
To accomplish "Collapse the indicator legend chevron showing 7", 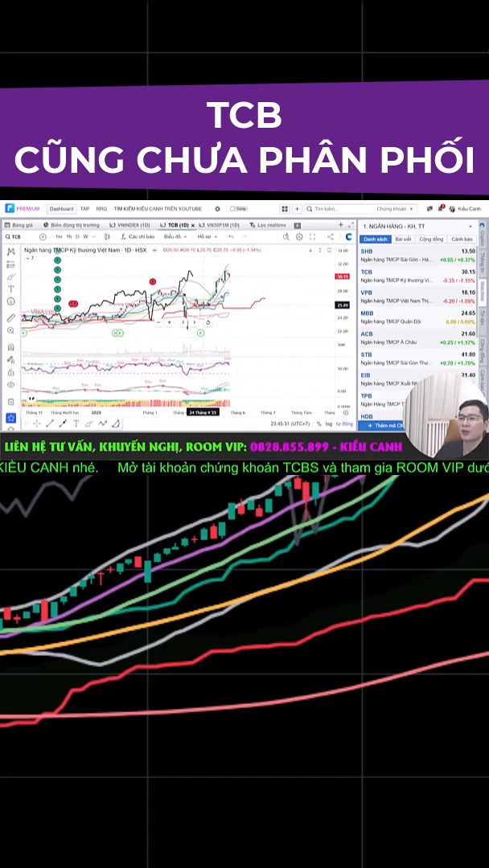I will point(28,258).
